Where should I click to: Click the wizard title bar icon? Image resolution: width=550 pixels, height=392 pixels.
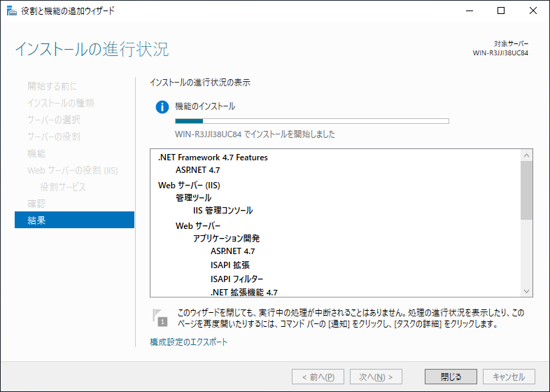[10, 10]
